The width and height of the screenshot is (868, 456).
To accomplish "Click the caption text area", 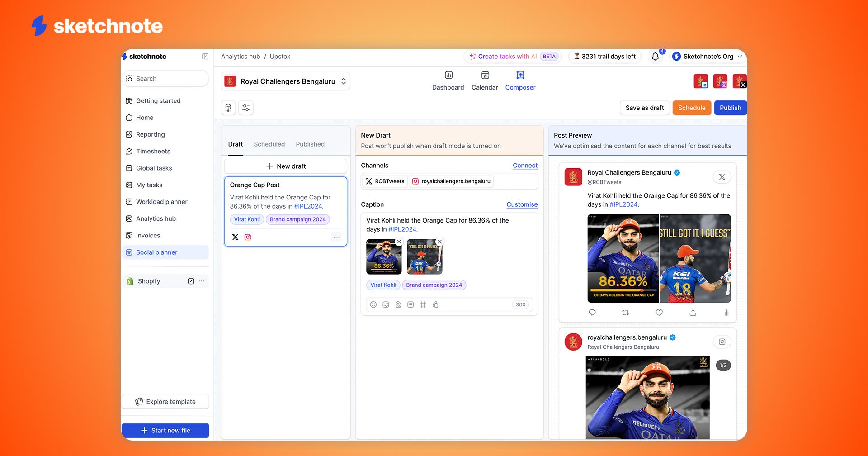I will 438,225.
